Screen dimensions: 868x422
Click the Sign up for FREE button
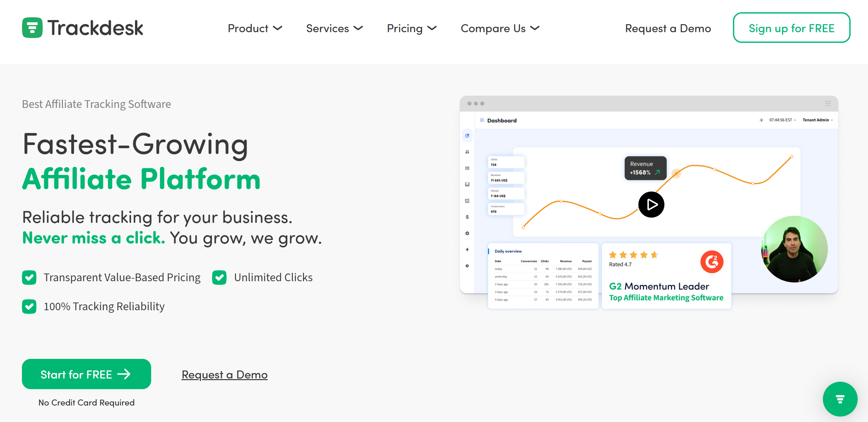pos(792,28)
